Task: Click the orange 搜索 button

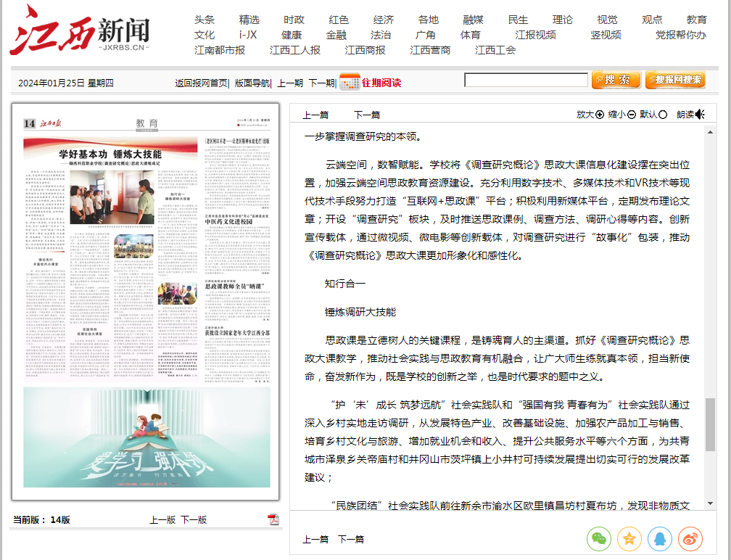Action: 616,80
